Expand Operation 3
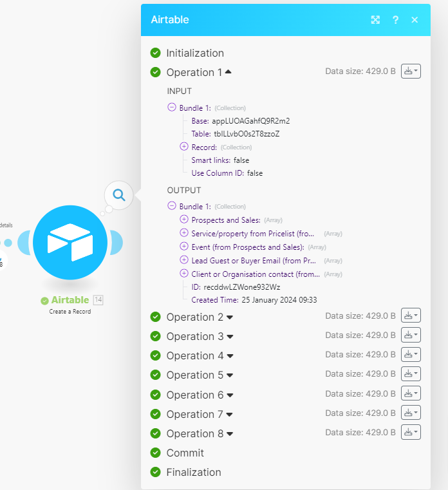Screen dimensions: 448x490 [230, 337]
